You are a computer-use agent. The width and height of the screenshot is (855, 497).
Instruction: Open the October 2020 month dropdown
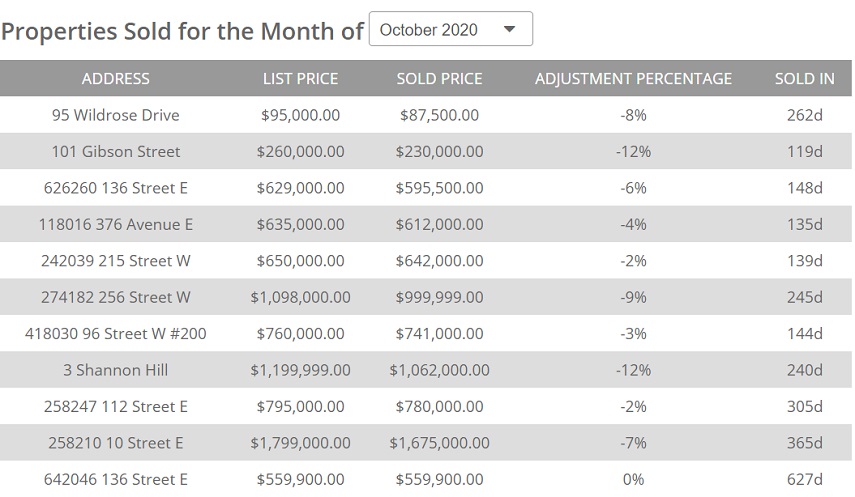tap(450, 29)
